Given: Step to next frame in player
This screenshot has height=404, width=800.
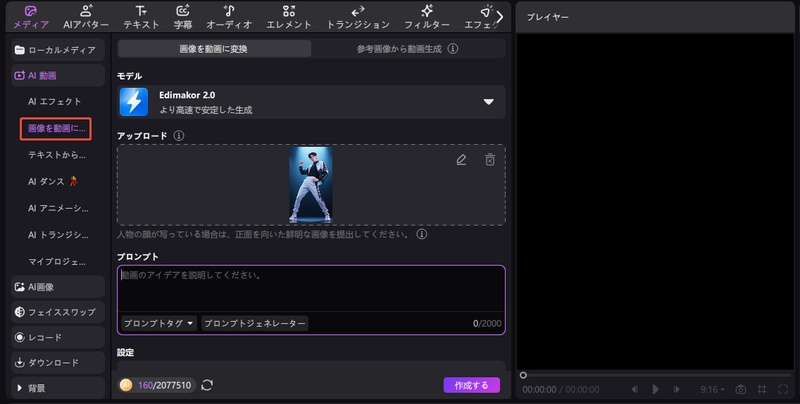Looking at the screenshot, I should [x=676, y=389].
